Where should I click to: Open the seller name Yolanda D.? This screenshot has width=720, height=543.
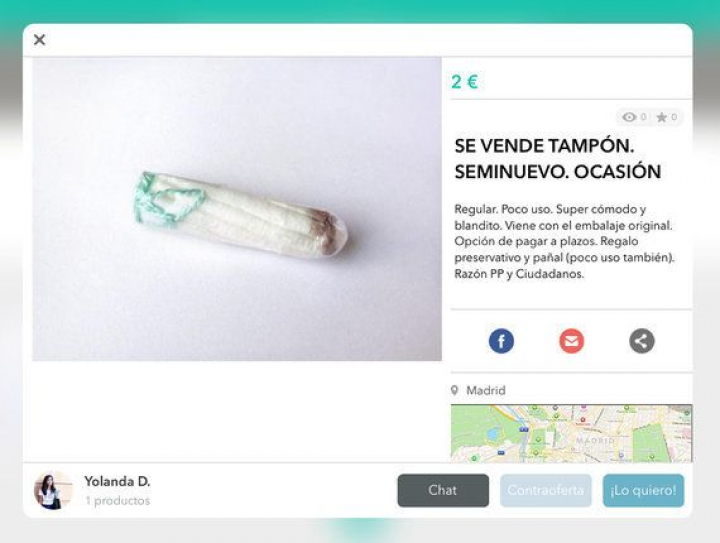pyautogui.click(x=117, y=481)
